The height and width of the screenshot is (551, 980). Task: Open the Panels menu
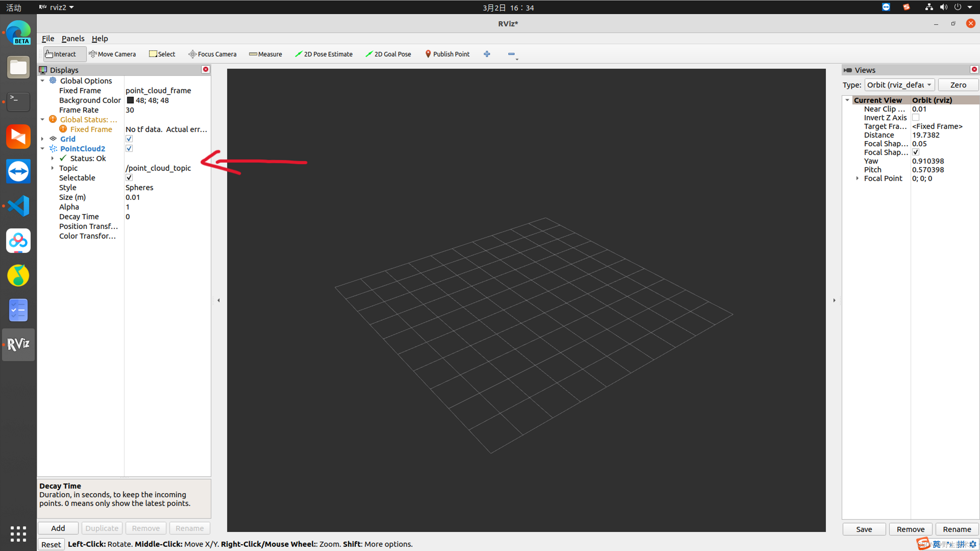72,38
